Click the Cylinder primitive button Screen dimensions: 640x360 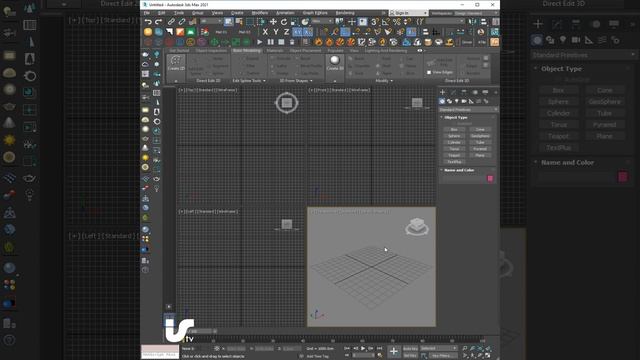pyautogui.click(x=454, y=142)
